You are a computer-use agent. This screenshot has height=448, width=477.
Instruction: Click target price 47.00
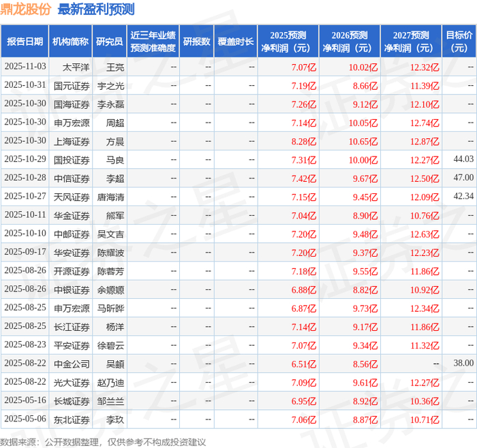pyautogui.click(x=463, y=178)
